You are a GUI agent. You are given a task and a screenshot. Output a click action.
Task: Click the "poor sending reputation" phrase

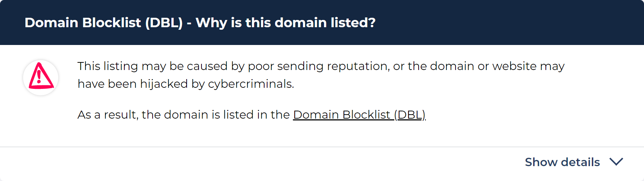click(x=319, y=66)
